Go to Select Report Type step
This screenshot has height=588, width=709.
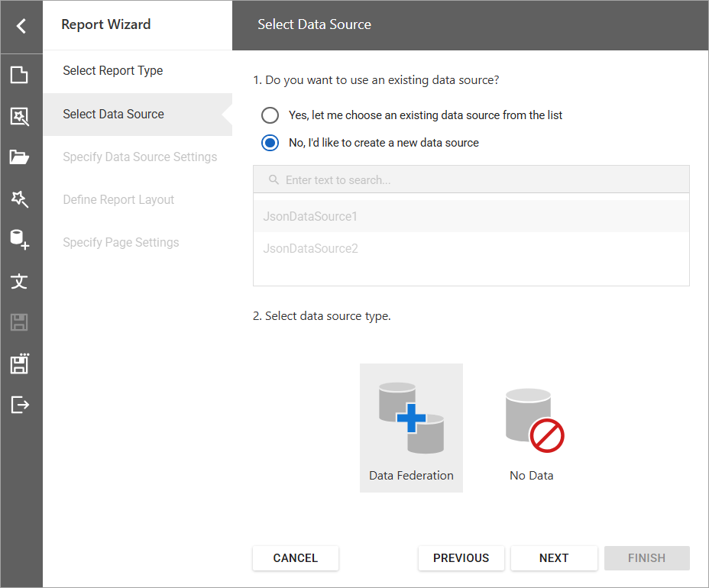(x=138, y=70)
